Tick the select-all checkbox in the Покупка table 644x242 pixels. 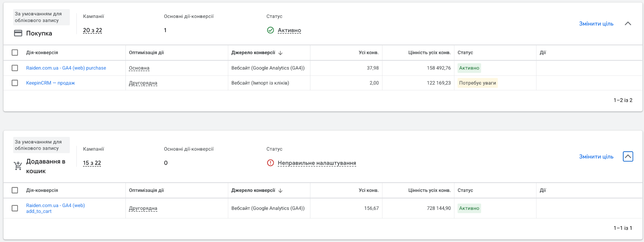15,53
